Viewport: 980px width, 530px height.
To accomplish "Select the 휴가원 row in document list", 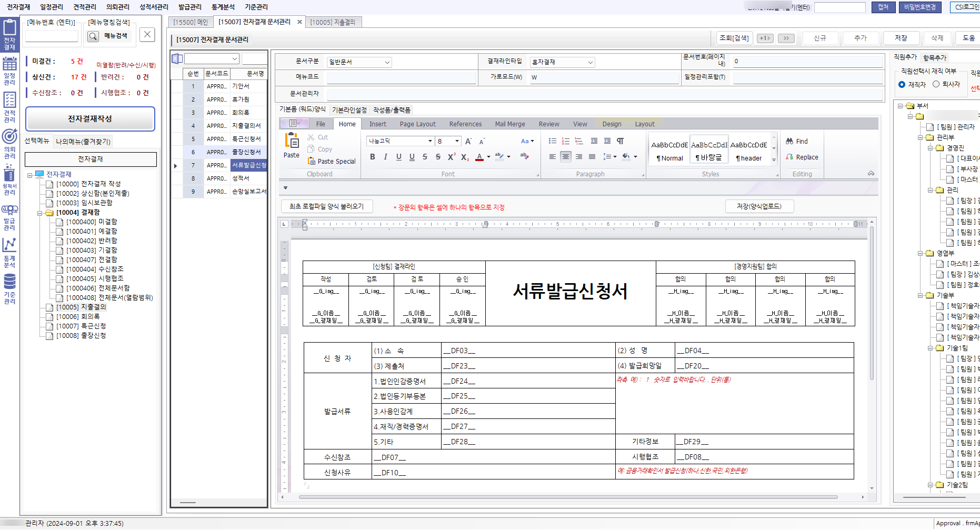I will click(x=219, y=99).
